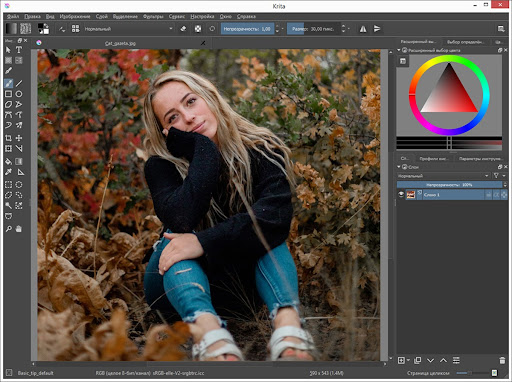Select the Move tool

click(x=19, y=138)
